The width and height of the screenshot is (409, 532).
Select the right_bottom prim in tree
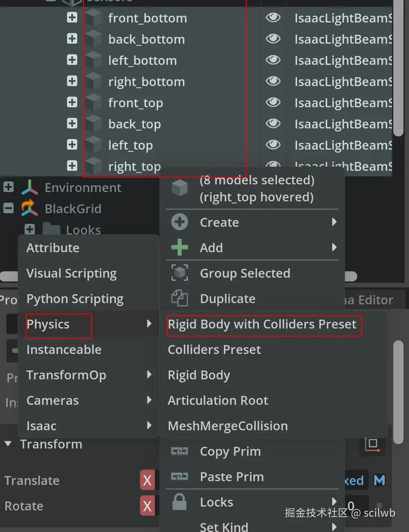(x=146, y=81)
